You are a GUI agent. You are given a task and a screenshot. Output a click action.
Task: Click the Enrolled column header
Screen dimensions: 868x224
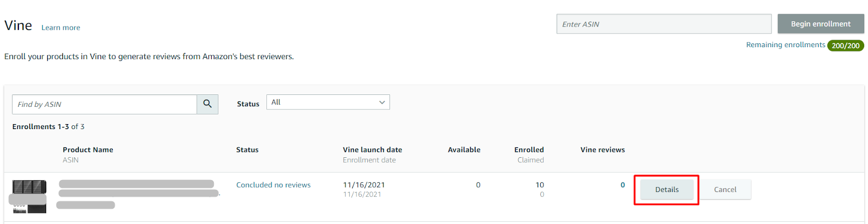[x=529, y=150]
